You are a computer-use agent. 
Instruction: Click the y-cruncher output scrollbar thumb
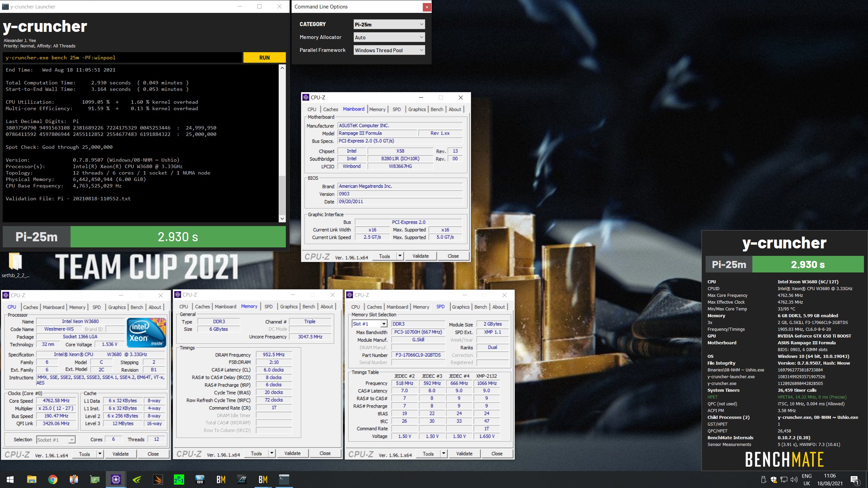(282, 195)
